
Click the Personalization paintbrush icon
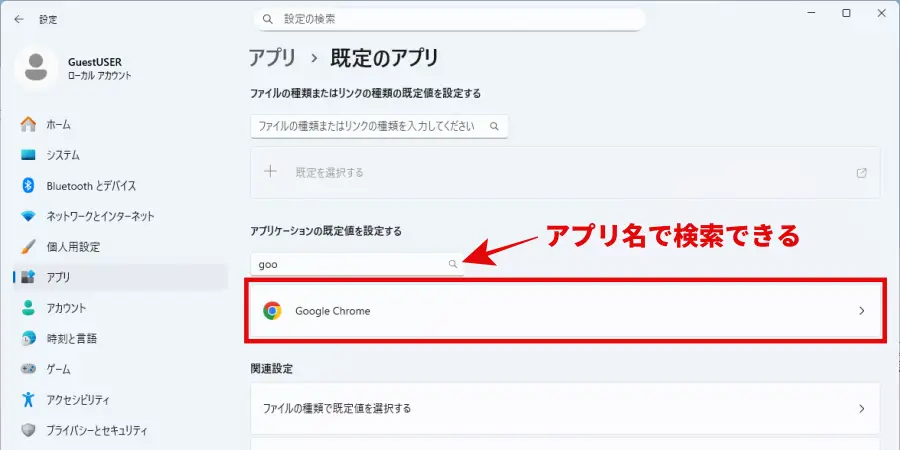[28, 247]
